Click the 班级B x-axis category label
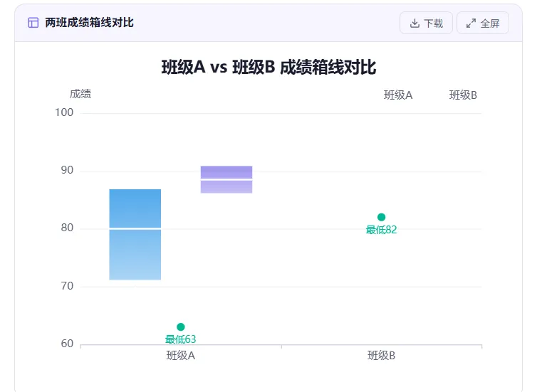Screen dimensions: 537x392 (x=382, y=356)
